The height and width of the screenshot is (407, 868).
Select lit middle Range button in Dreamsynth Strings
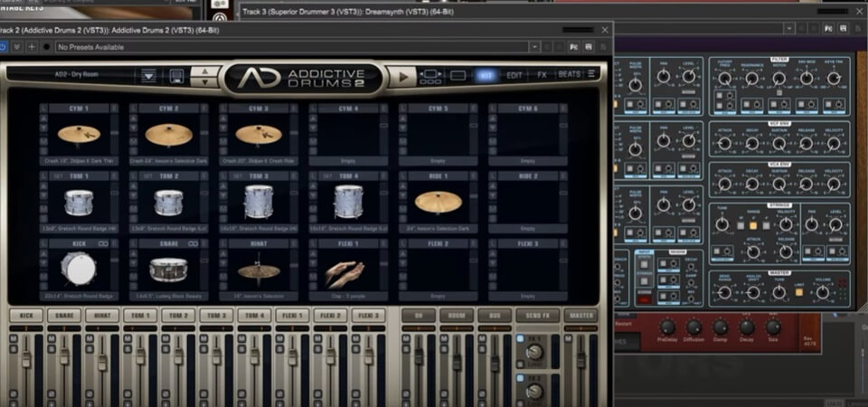(x=753, y=225)
